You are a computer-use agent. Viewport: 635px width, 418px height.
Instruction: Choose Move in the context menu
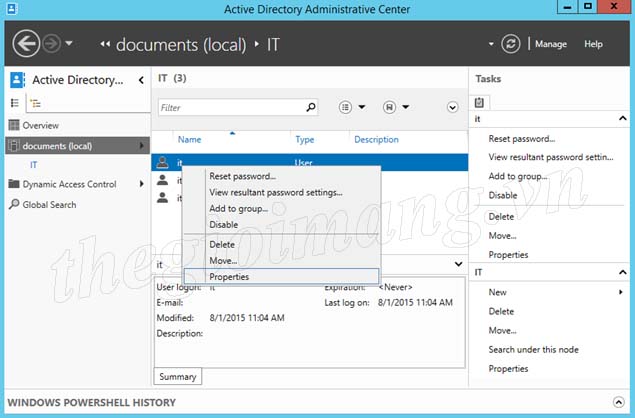[x=281, y=261]
